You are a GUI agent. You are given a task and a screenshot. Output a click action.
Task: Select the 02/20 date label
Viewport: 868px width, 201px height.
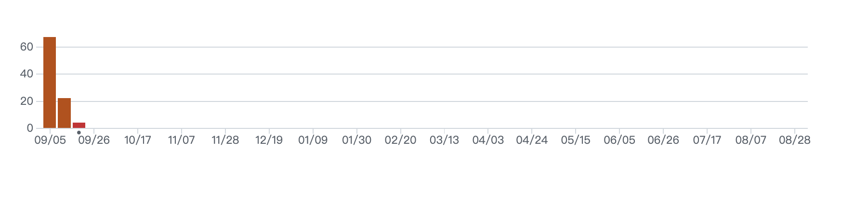[400, 140]
